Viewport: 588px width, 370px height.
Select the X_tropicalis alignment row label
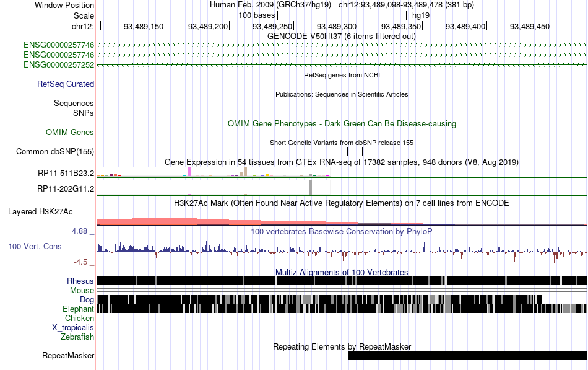point(73,328)
